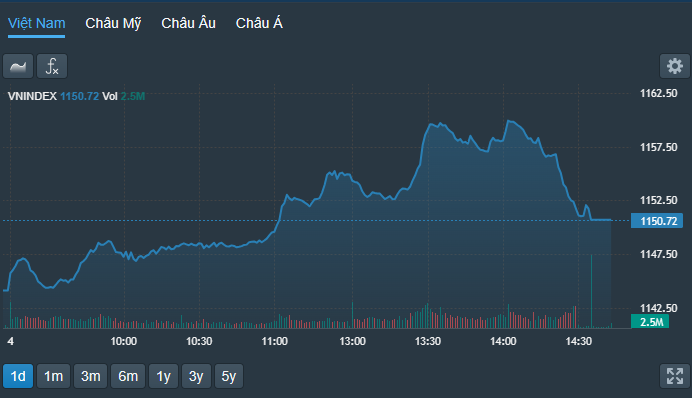Click the Vol 2.5M legend label
This screenshot has height=398, width=692.
click(x=124, y=96)
